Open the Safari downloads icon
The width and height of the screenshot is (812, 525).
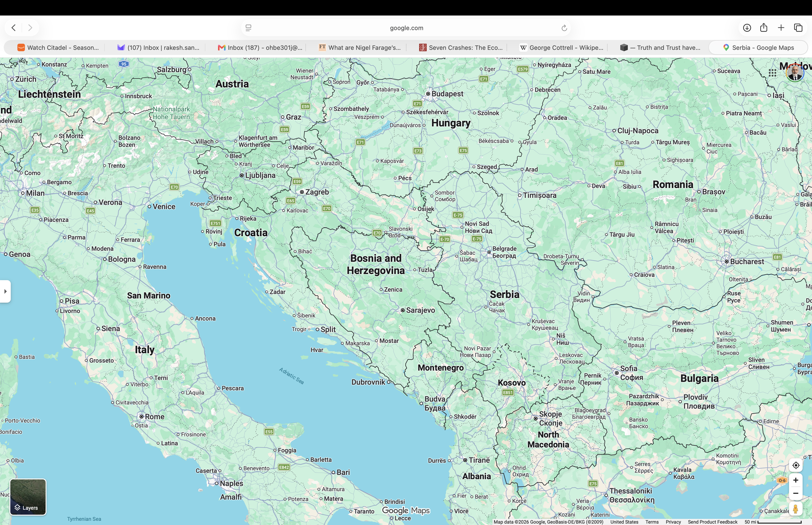747,28
